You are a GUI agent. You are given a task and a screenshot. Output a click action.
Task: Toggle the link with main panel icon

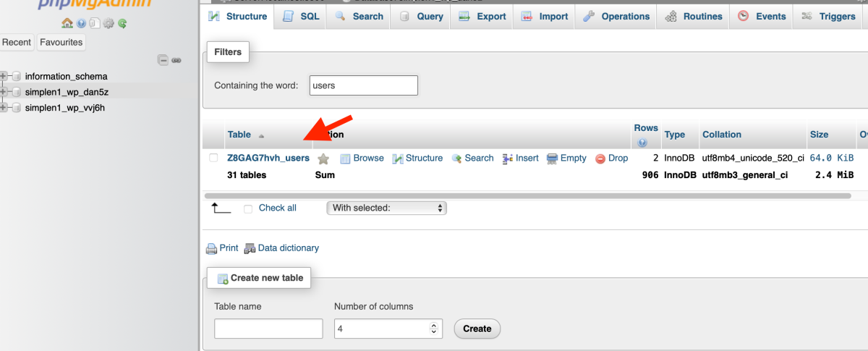(x=176, y=60)
